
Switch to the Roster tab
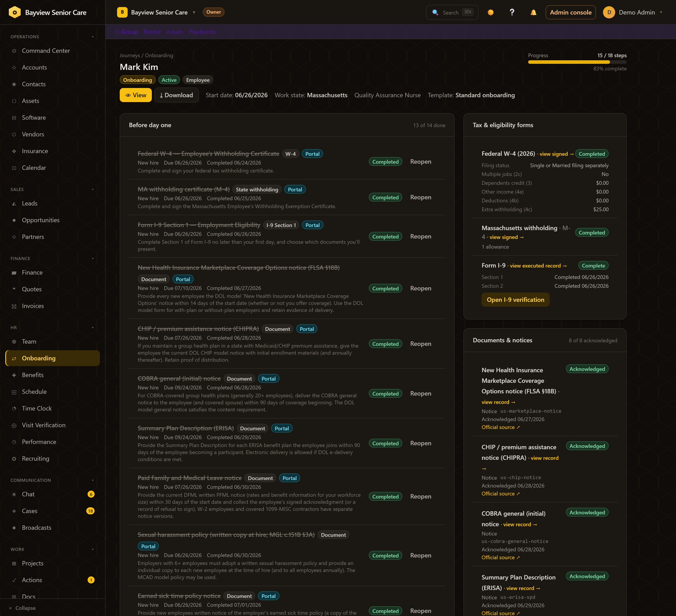tap(152, 32)
